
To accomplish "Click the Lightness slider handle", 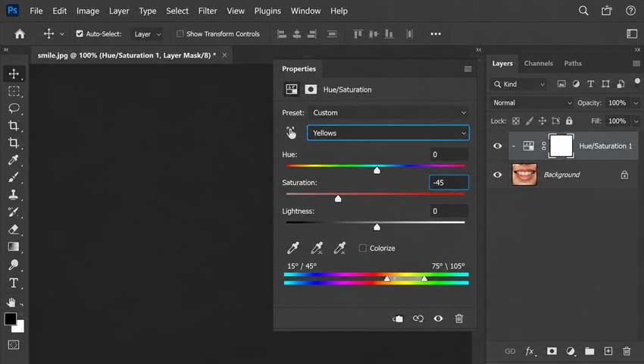I will (377, 227).
